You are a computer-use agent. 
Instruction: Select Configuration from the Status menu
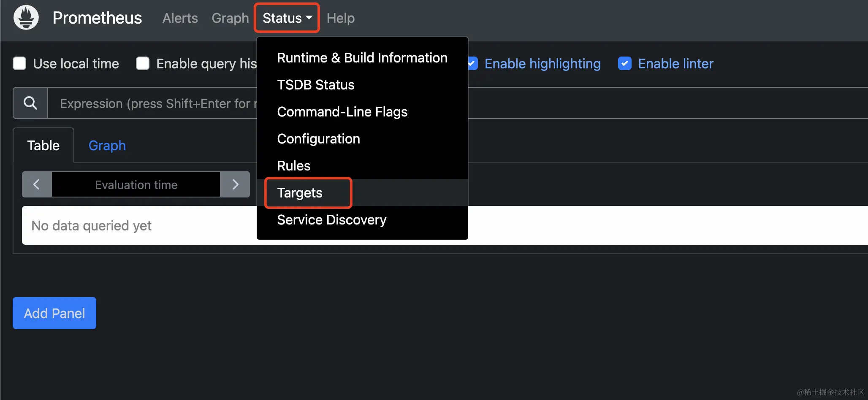[318, 139]
